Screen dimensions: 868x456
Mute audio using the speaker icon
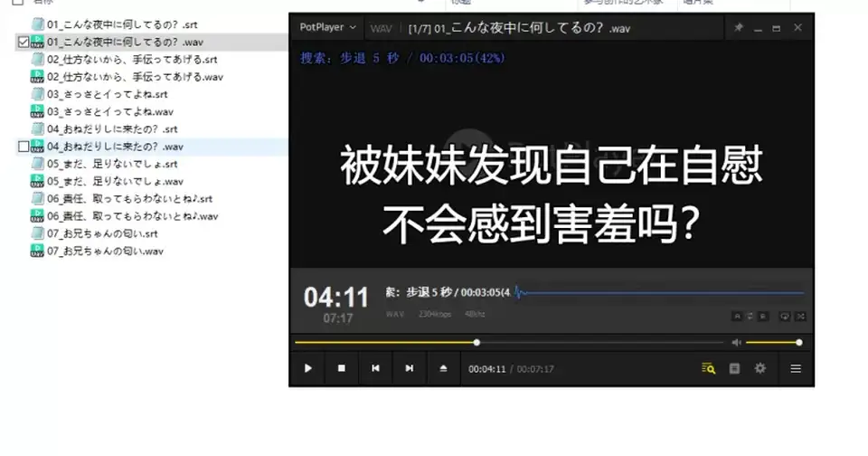click(736, 342)
